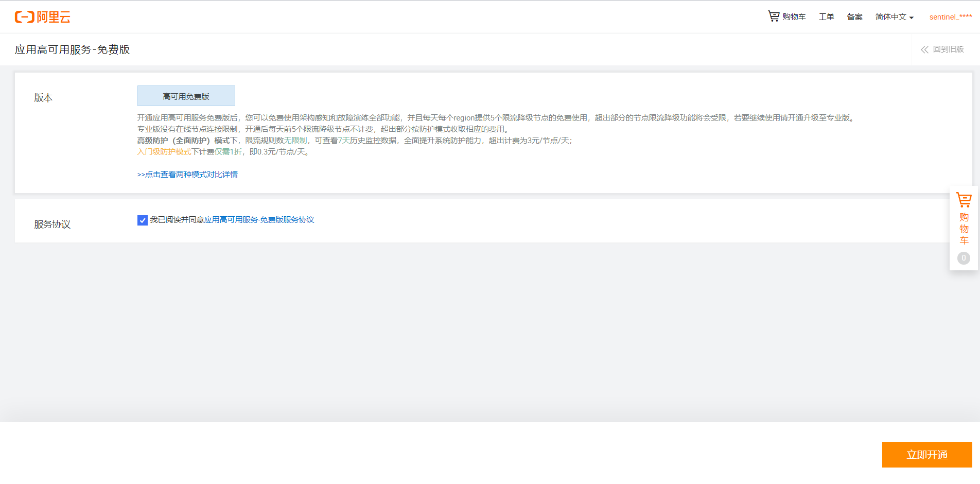Image resolution: width=980 pixels, height=484 pixels.
Task: Click the cart count badge showing 0
Action: pyautogui.click(x=964, y=258)
